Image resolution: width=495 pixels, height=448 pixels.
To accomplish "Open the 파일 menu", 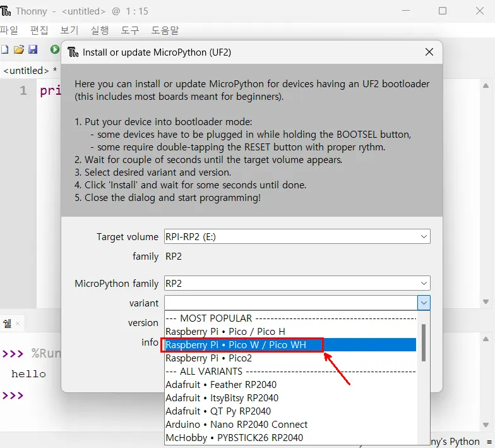I will click(9, 30).
